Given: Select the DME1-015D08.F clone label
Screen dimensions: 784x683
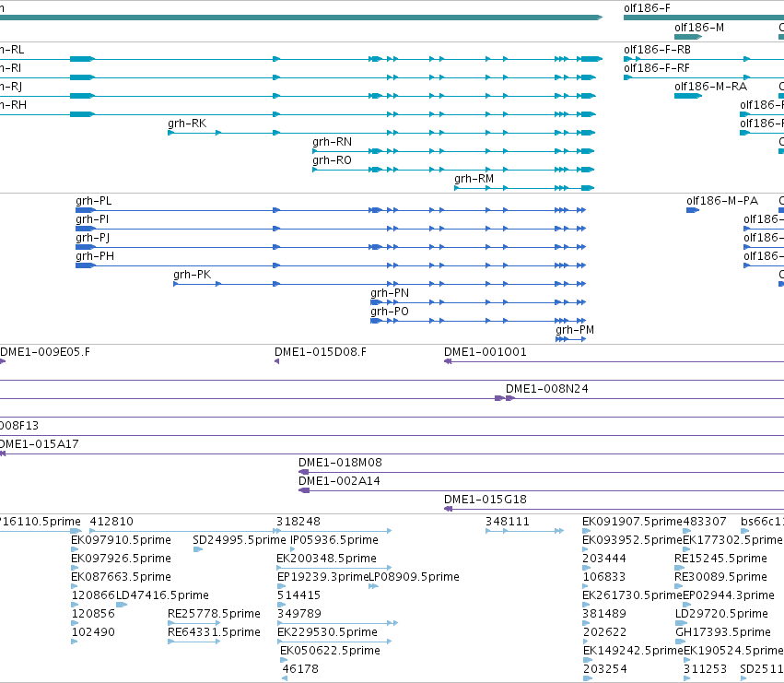Looking at the screenshot, I should (320, 352).
